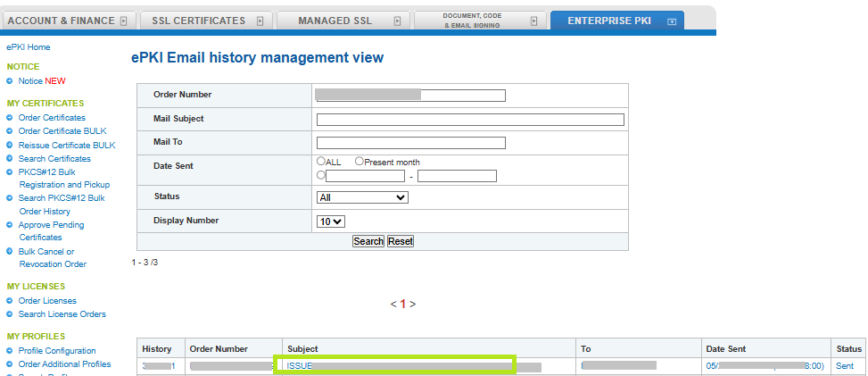Click the dropdown arrow icon on Enterprise PKI tab
The width and height of the screenshot is (868, 376).
click(x=672, y=21)
